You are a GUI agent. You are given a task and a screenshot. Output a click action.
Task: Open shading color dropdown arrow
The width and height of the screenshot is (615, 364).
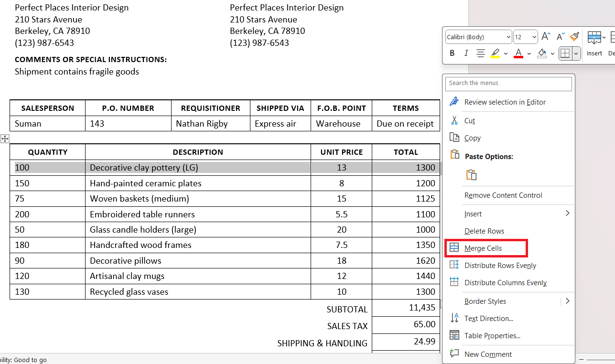[x=553, y=54]
